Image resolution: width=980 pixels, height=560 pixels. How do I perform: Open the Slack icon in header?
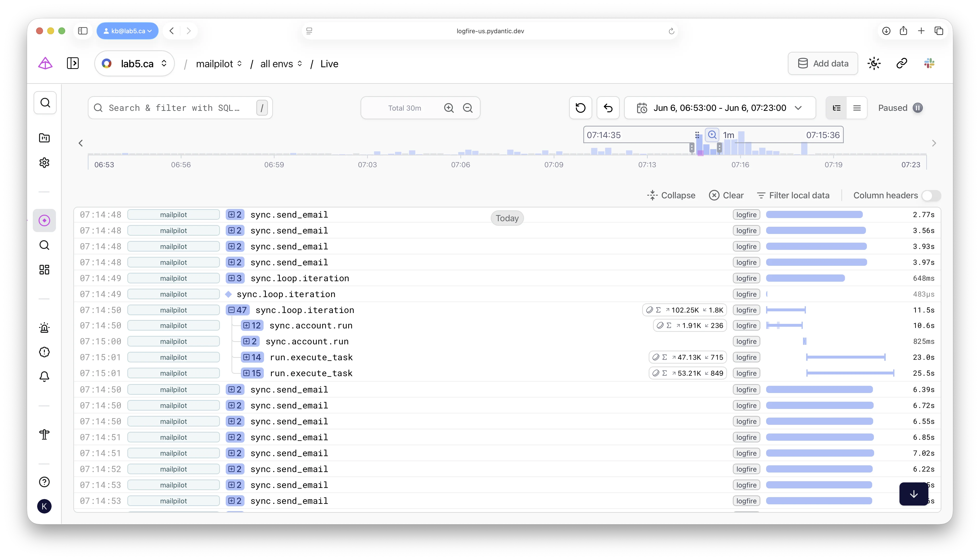pos(930,63)
